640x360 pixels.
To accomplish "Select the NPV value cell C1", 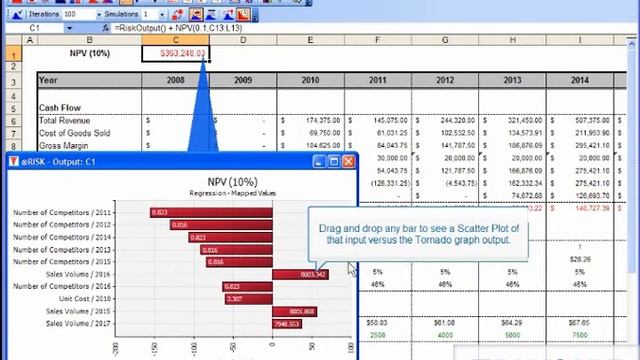I will tap(176, 53).
